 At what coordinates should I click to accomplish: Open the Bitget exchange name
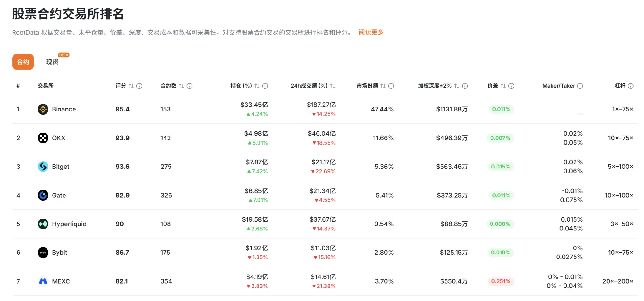click(60, 167)
